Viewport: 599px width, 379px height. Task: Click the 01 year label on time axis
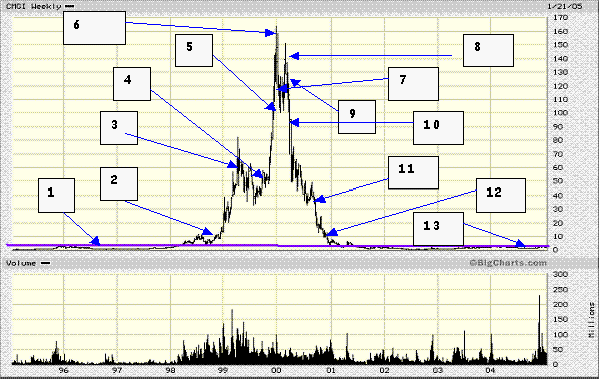(331, 370)
